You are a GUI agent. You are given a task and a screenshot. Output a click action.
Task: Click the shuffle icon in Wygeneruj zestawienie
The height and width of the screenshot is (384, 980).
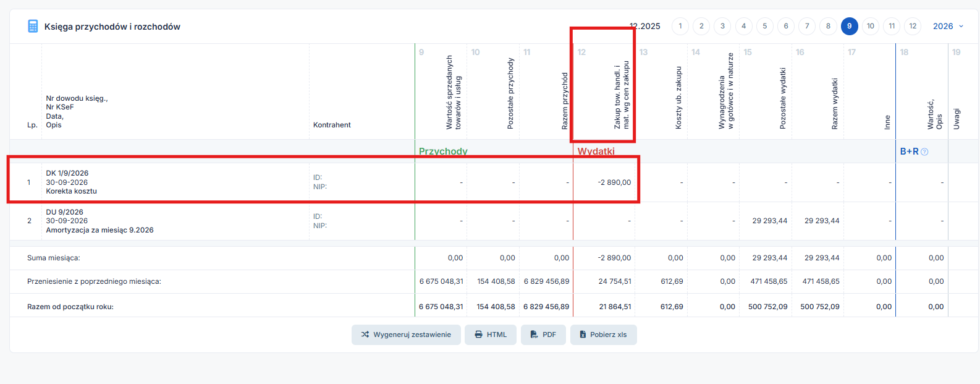point(365,335)
